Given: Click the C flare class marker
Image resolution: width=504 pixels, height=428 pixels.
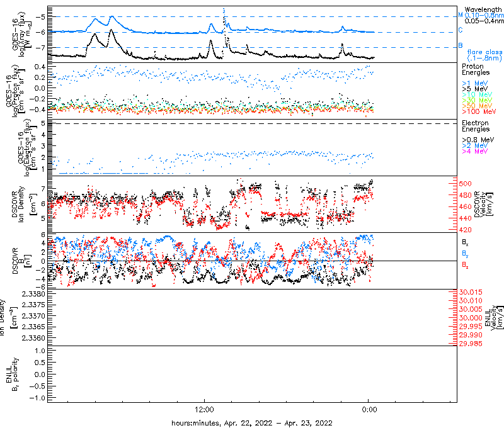Looking at the screenshot, I should [x=461, y=30].
